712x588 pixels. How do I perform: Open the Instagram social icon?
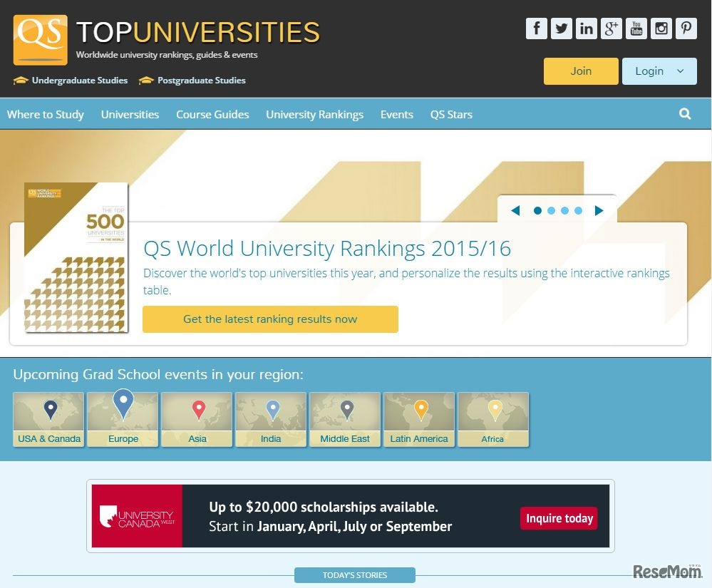[661, 29]
